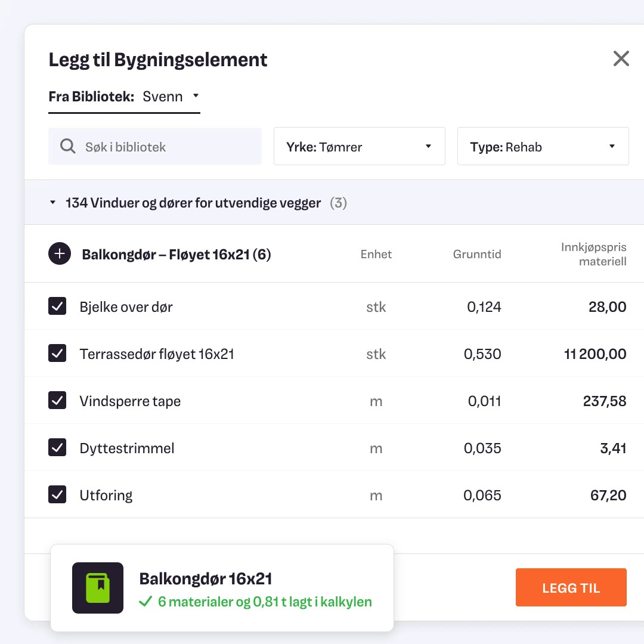Click the 28,00 price value

tap(608, 307)
